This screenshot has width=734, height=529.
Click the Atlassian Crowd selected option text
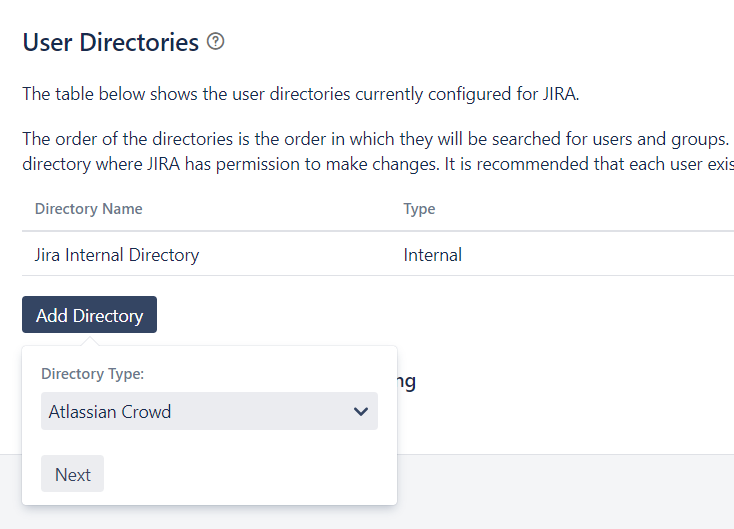110,411
